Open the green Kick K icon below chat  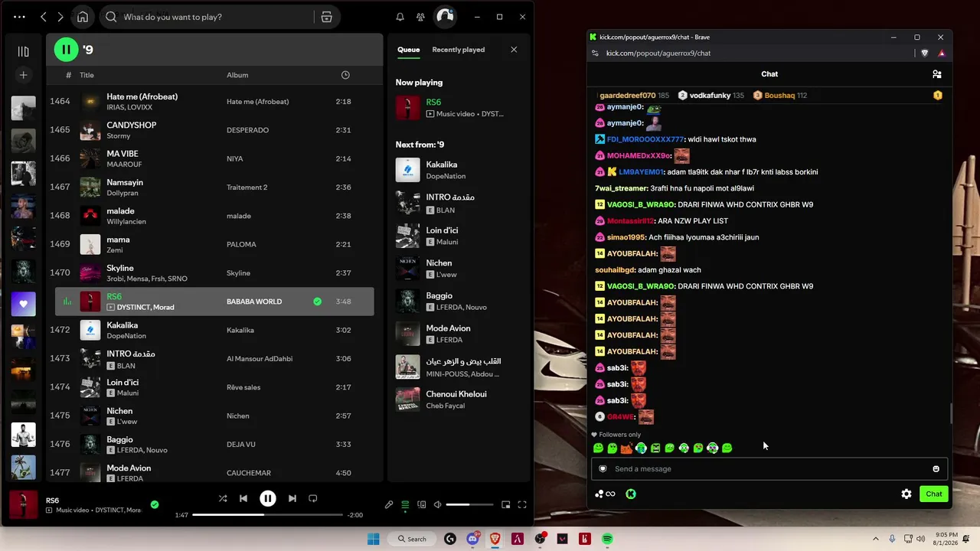coord(631,494)
